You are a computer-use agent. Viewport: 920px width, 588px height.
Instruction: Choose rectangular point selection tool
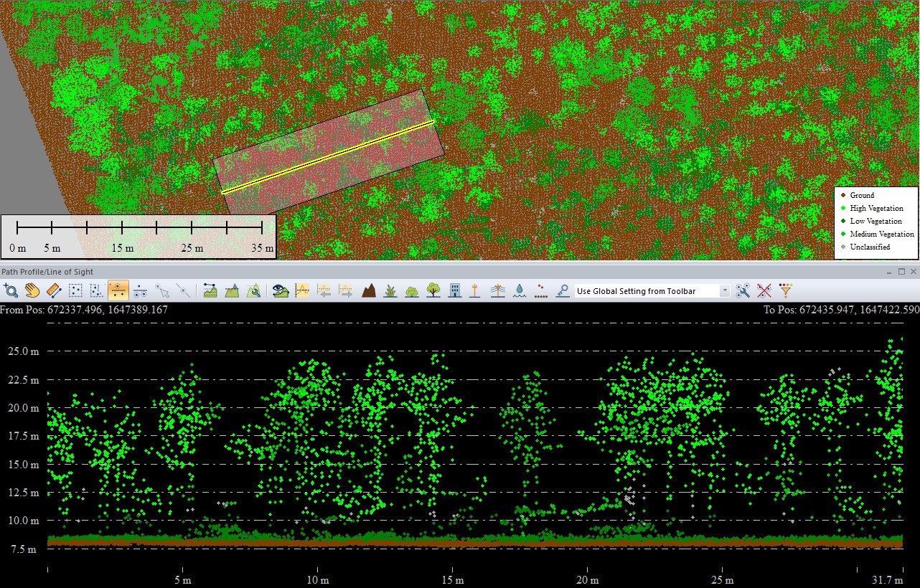pyautogui.click(x=75, y=290)
